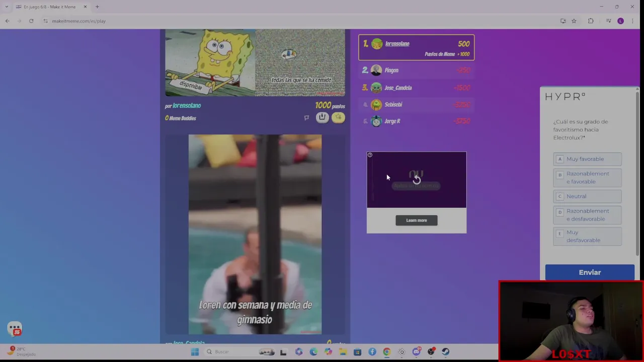
Task: Open the media control icon in the toolbar
Action: click(608, 21)
